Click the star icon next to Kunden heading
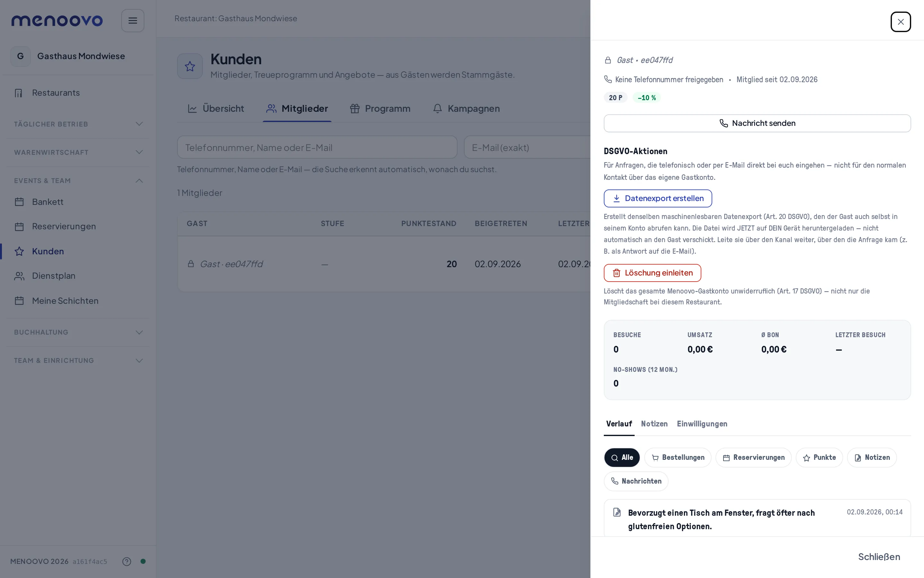 [190, 66]
